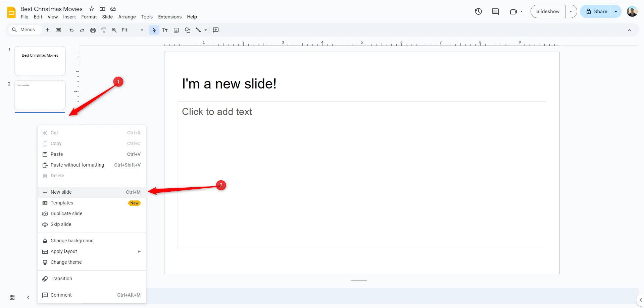Screen dimensions: 644x308
Task: Open the comments history icon
Action: tap(495, 11)
